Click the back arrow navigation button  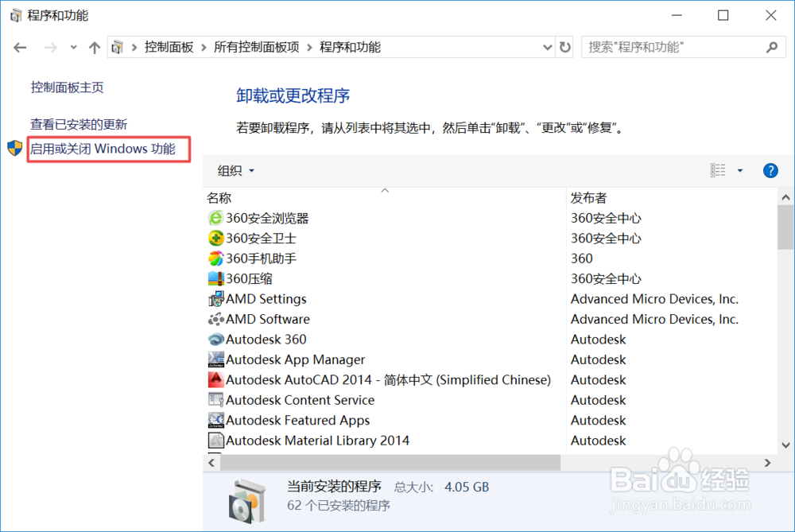(20, 48)
